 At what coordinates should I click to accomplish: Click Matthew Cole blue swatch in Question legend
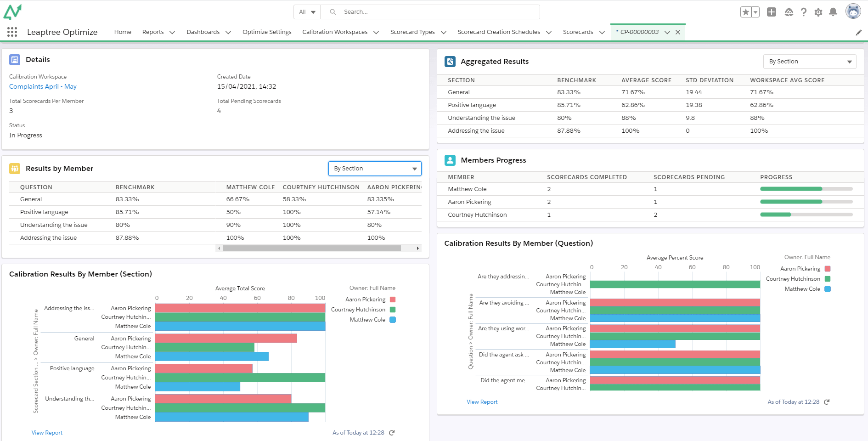coord(828,289)
